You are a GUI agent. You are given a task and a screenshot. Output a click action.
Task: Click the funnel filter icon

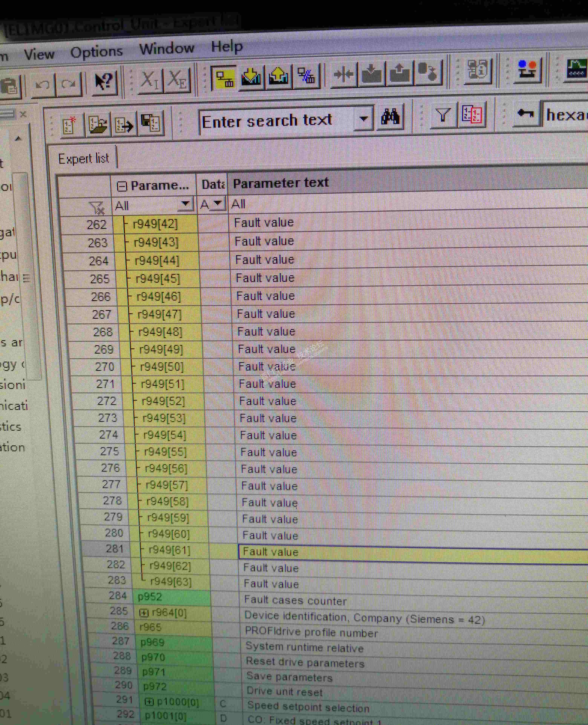pyautogui.click(x=443, y=115)
